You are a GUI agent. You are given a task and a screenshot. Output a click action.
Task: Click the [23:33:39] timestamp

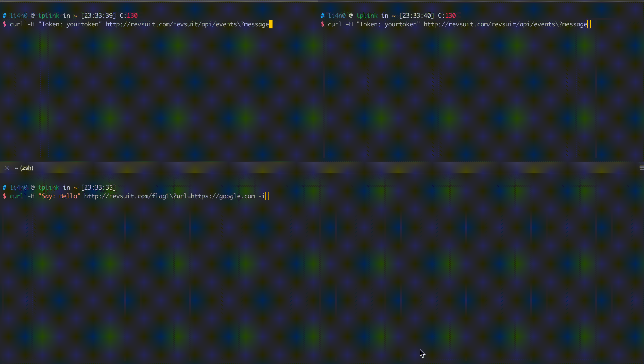[x=98, y=16]
